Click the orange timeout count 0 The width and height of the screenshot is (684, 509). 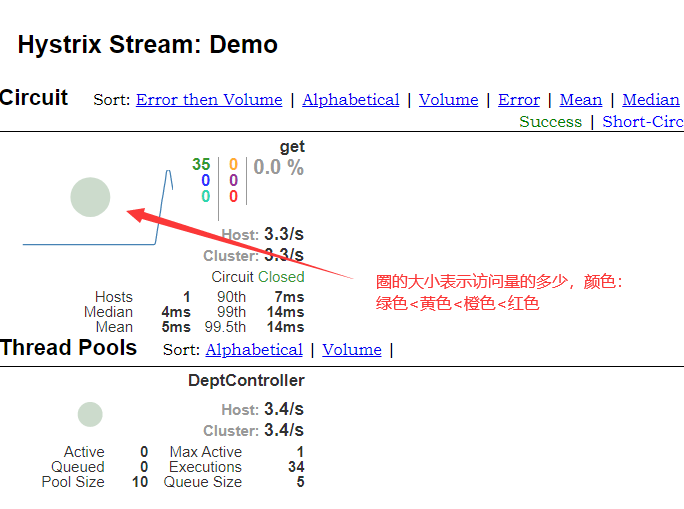click(x=233, y=164)
